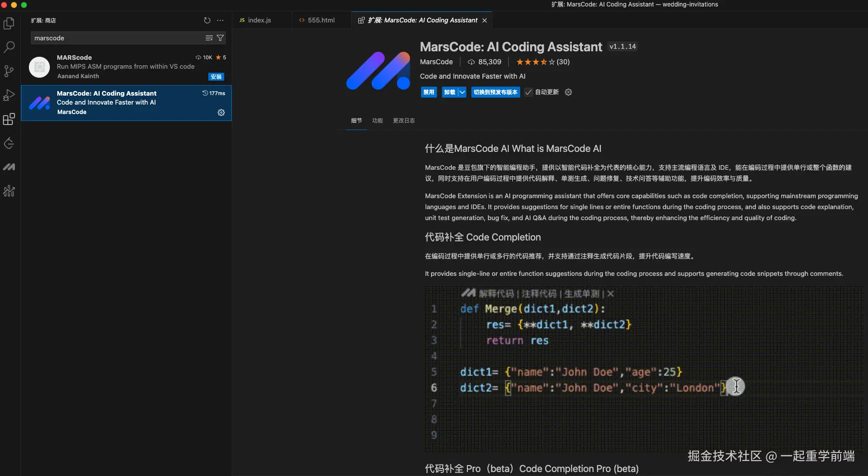This screenshot has height=476, width=868.
Task: Clear extensions search results icon
Action: click(x=209, y=38)
